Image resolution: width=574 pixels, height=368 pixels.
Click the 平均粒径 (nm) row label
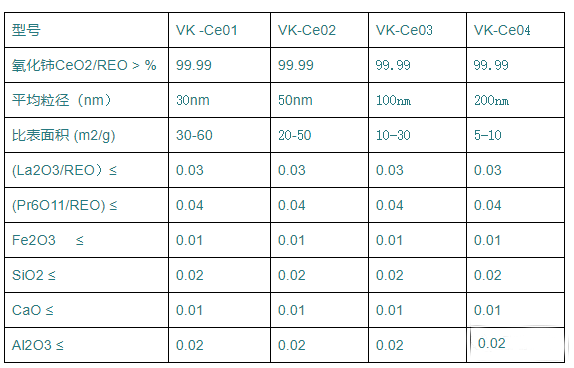click(86, 100)
